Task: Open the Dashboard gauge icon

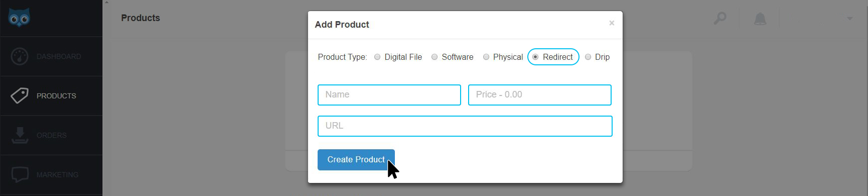Action: point(20,56)
